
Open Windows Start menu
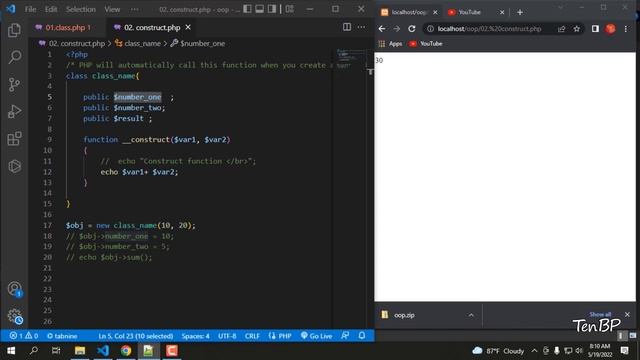click(x=11, y=351)
